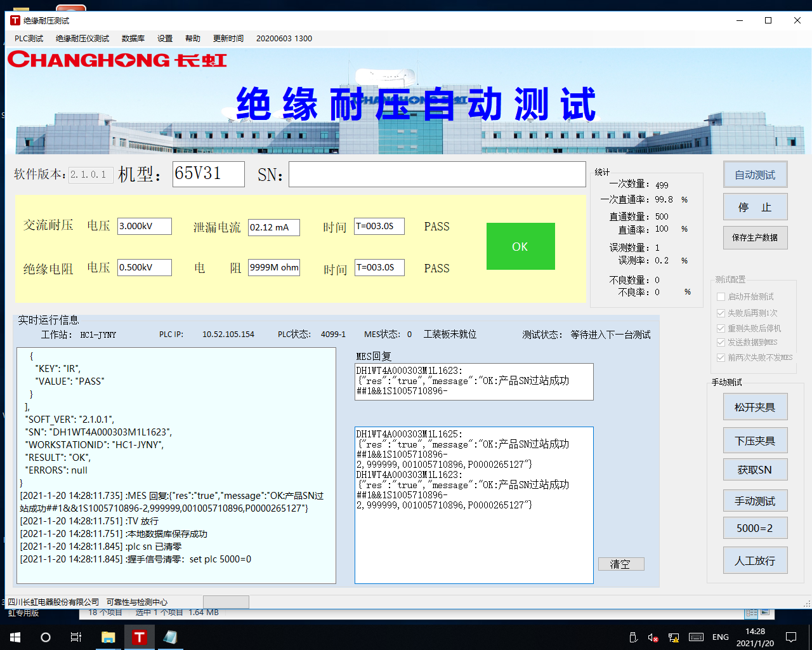Toggle the 重测失败后停机 checkbox
The height and width of the screenshot is (650, 812).
point(721,328)
